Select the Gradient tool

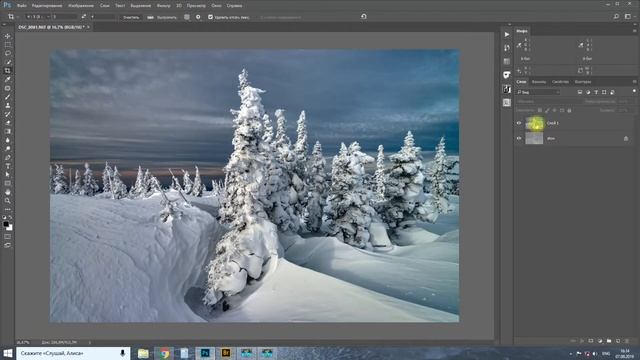click(x=8, y=131)
